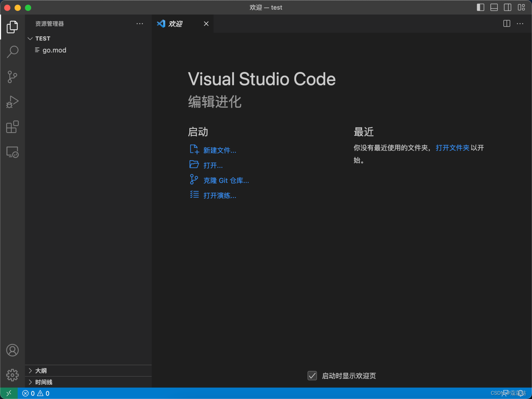Open the Manage gear icon

12,375
